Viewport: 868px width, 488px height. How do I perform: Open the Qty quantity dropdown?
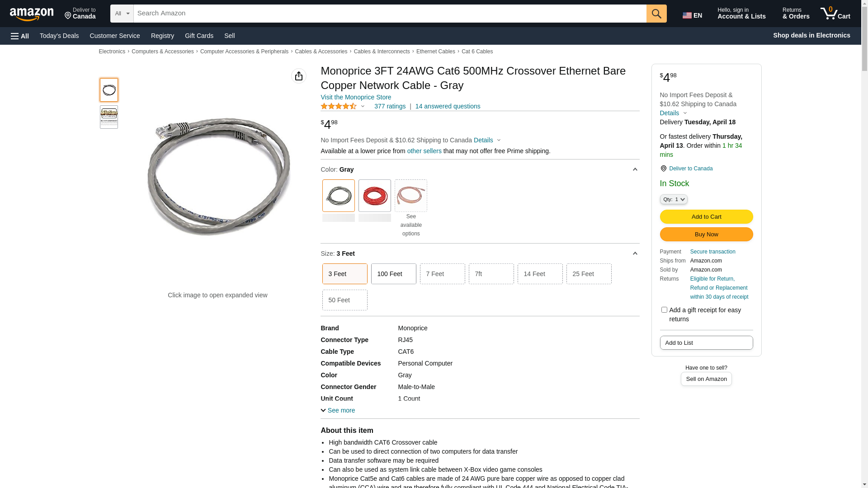pos(674,199)
